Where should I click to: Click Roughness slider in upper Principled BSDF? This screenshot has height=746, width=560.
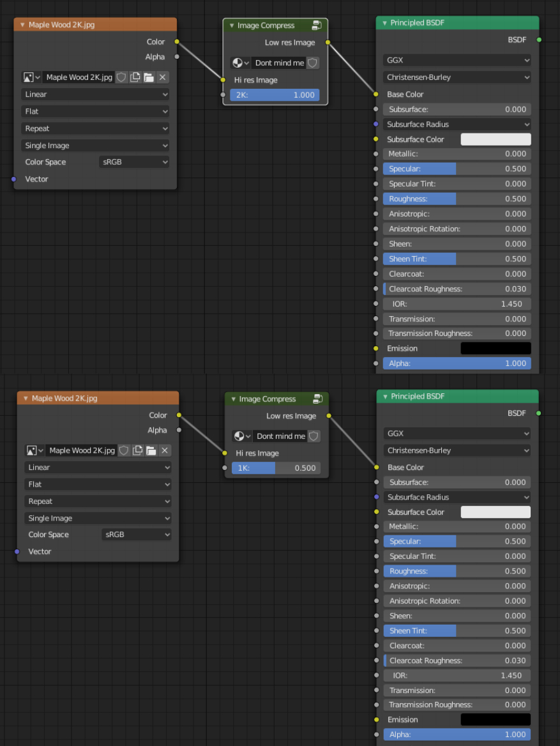(x=457, y=199)
